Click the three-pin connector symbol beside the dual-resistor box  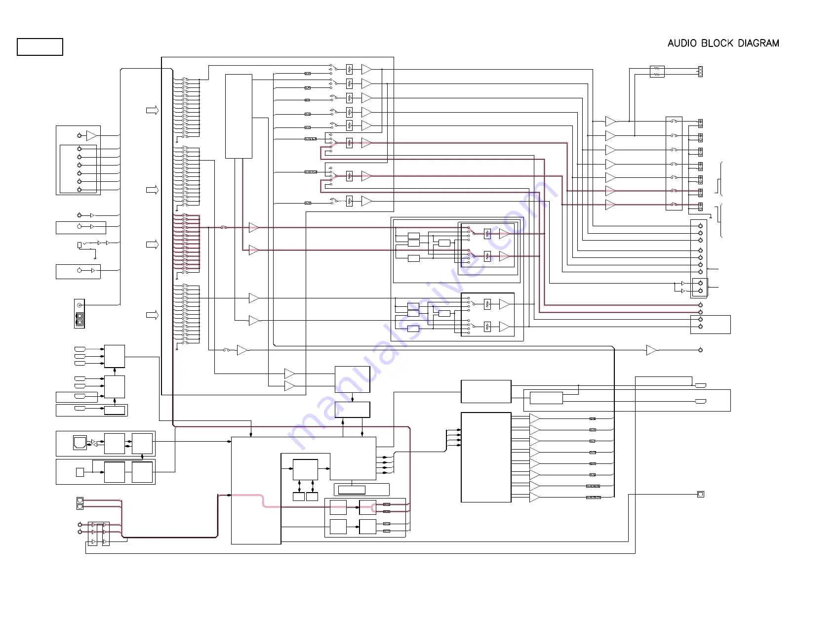click(700, 72)
